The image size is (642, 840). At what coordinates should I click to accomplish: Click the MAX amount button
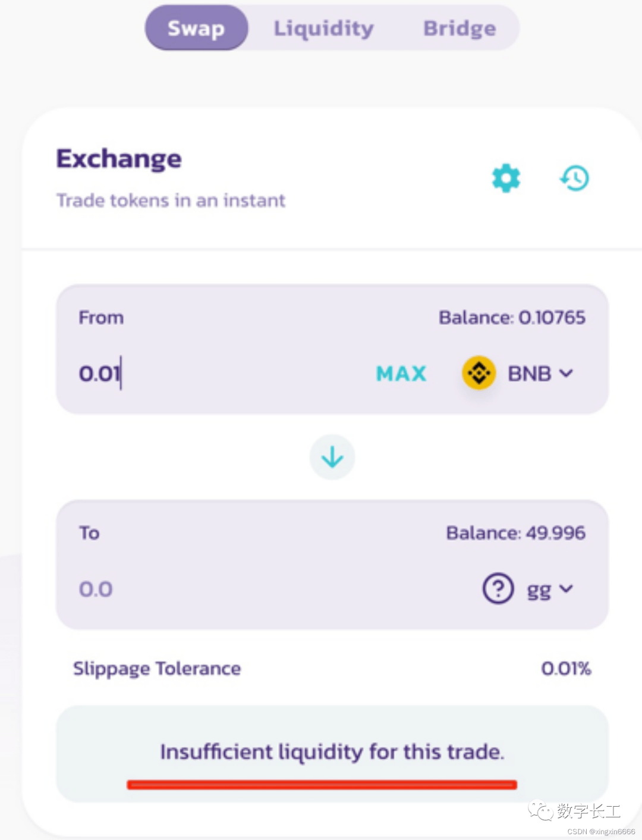click(x=401, y=374)
